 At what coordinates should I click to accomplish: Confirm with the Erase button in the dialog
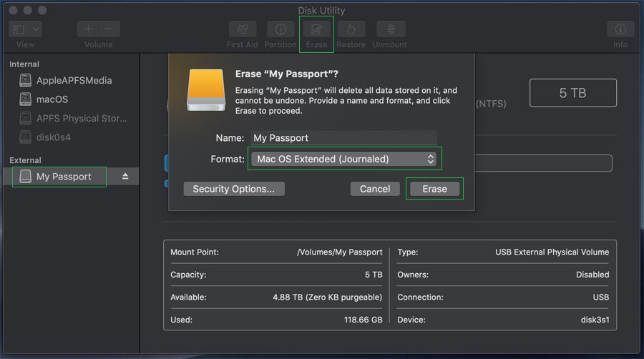click(x=434, y=189)
